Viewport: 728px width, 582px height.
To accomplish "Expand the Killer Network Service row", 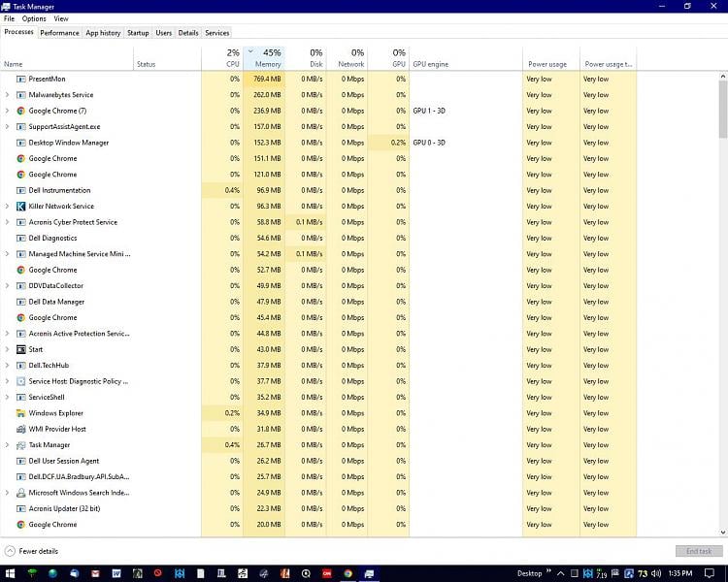I will coord(7,206).
